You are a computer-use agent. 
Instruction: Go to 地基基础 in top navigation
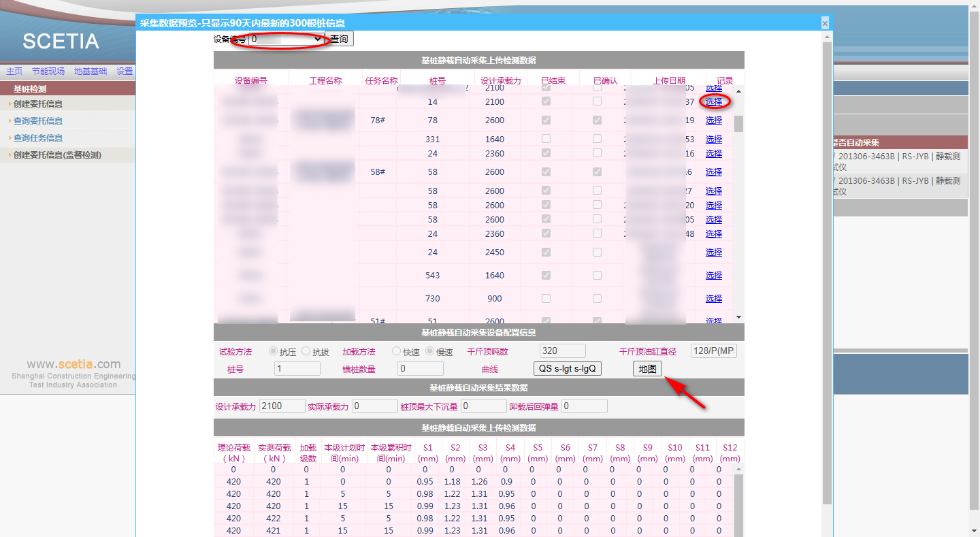91,71
